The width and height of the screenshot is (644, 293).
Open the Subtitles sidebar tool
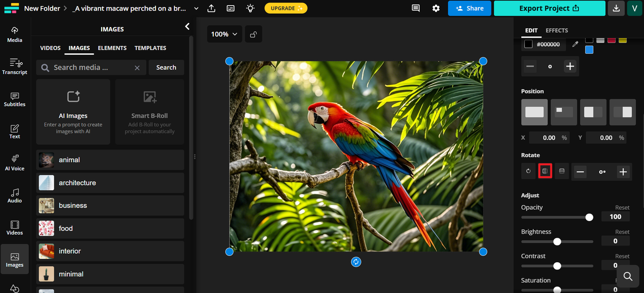tap(15, 99)
